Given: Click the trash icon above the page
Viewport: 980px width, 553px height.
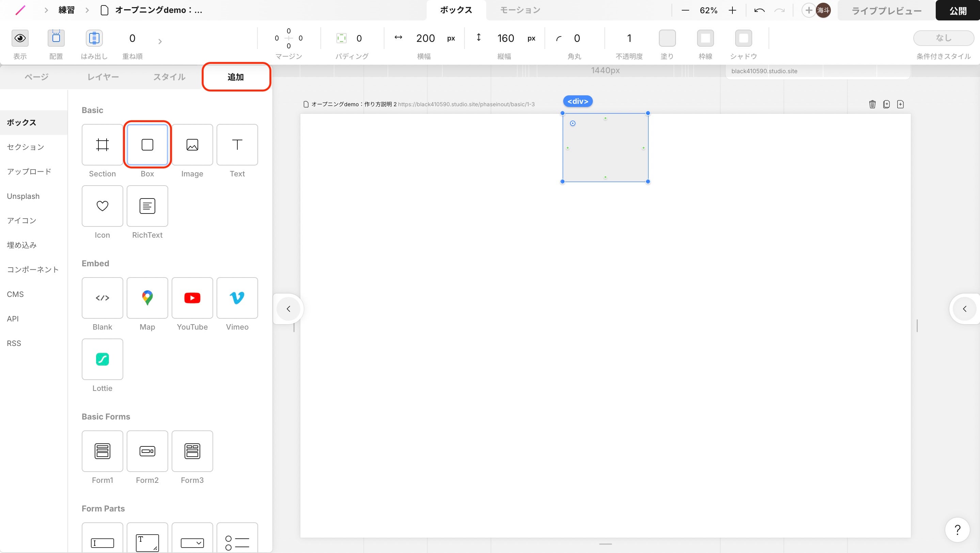Looking at the screenshot, I should (872, 104).
